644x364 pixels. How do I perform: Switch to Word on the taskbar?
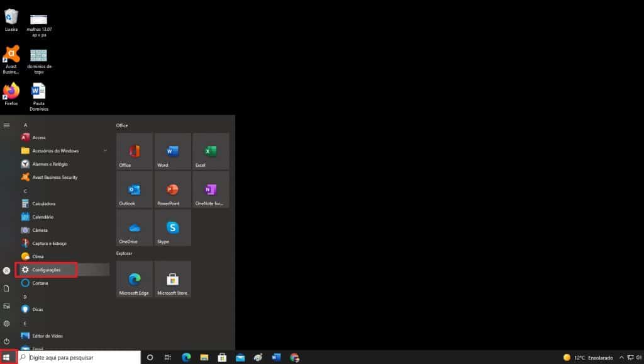pos(277,358)
